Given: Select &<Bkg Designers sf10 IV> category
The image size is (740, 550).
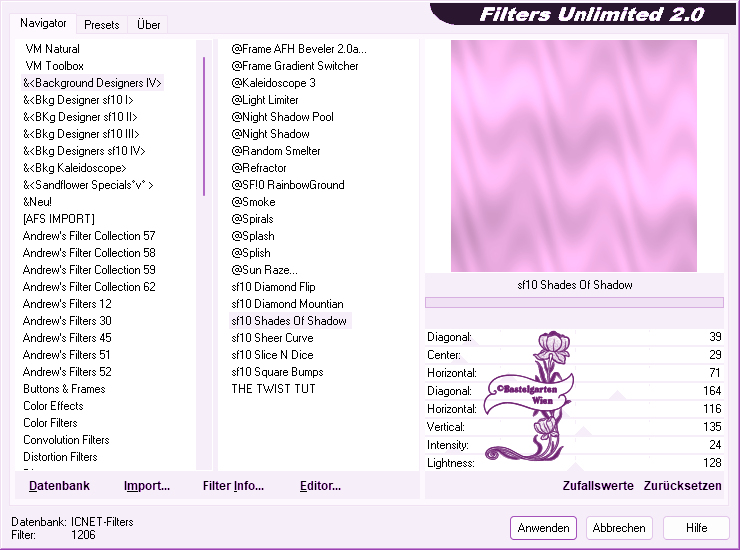Looking at the screenshot, I should click(x=84, y=151).
